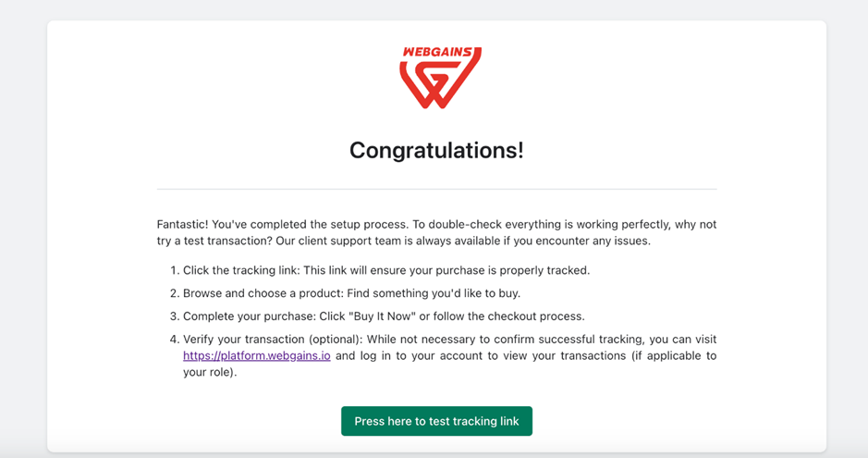Viewport: 868px width, 458px height.
Task: Click the list number 3 marker
Action: (174, 316)
